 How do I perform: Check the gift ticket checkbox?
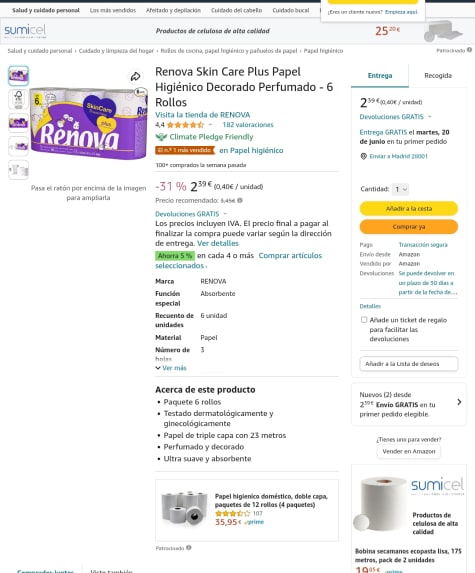tap(364, 320)
